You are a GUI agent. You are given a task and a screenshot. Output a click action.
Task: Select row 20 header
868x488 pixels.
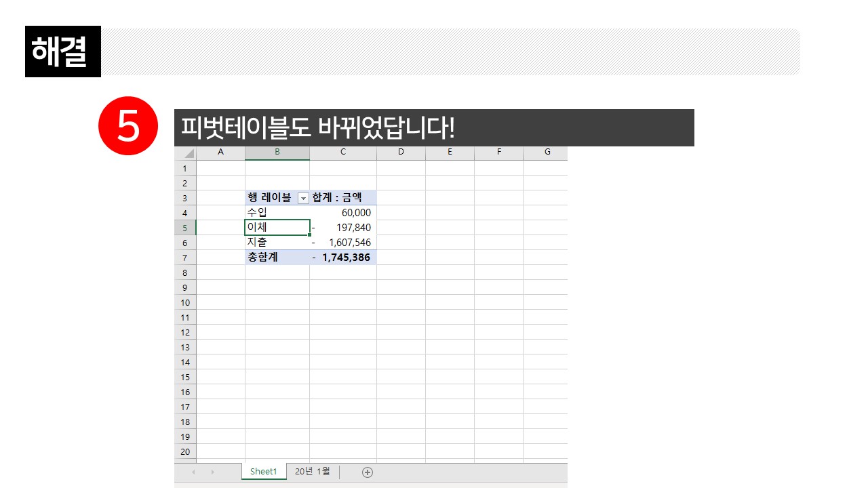tap(185, 451)
